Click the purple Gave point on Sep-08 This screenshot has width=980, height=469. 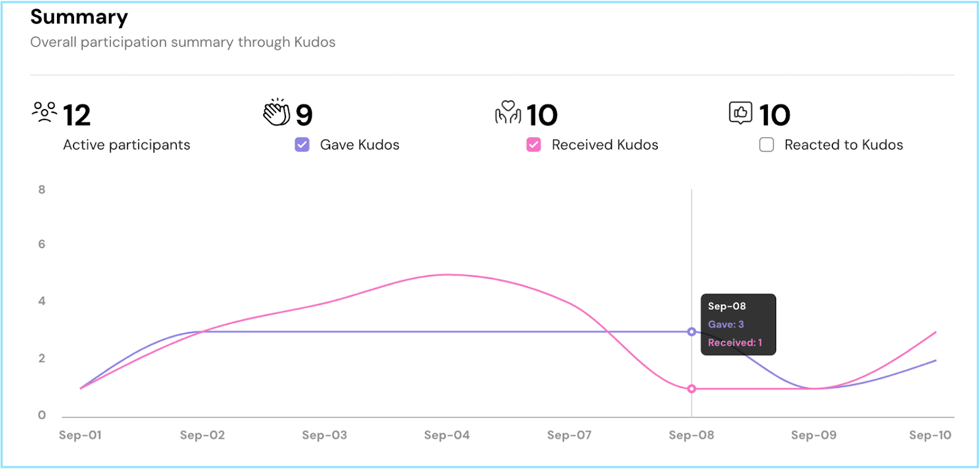(x=692, y=332)
